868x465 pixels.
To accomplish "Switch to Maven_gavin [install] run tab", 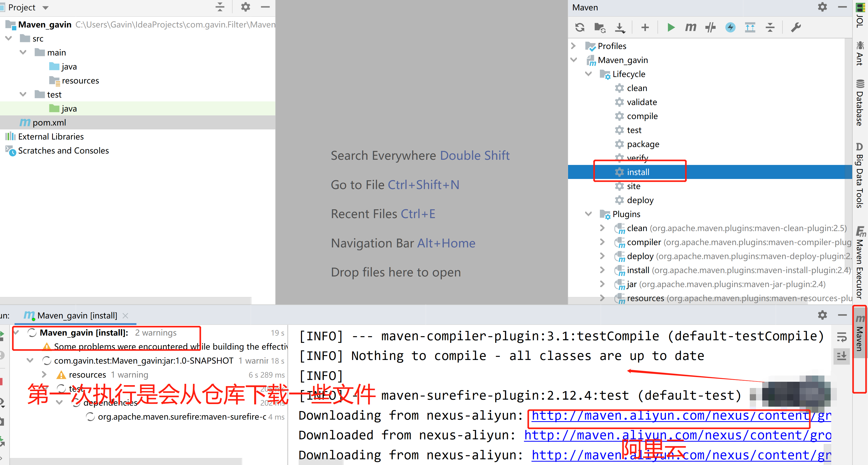I will [x=77, y=315].
